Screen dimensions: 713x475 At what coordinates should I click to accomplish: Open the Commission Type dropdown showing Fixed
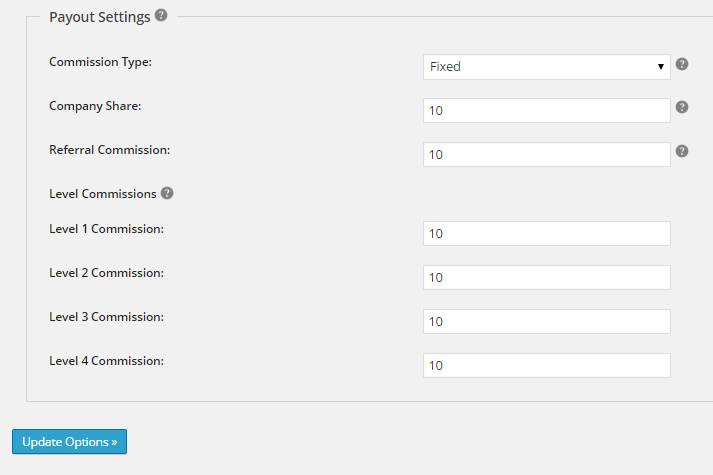point(547,67)
